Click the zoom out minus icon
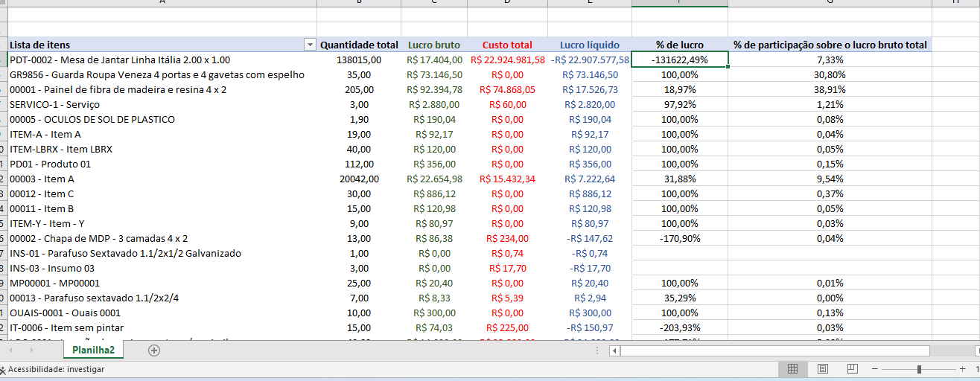Image resolution: width=980 pixels, height=381 pixels. coord(874,369)
